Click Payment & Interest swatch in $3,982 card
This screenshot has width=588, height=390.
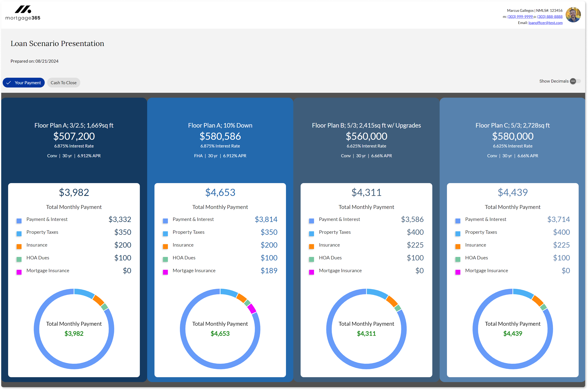(19, 221)
